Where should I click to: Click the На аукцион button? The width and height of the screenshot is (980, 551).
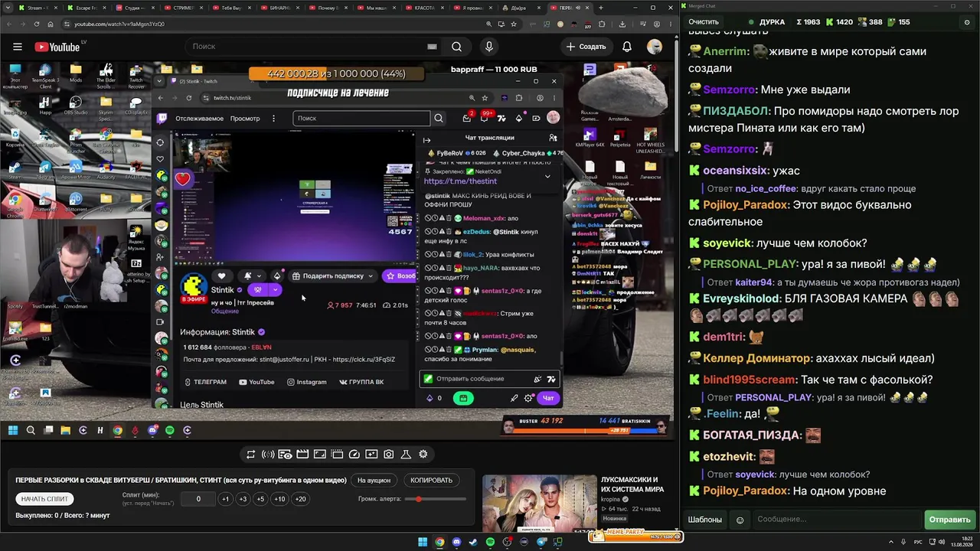(374, 481)
